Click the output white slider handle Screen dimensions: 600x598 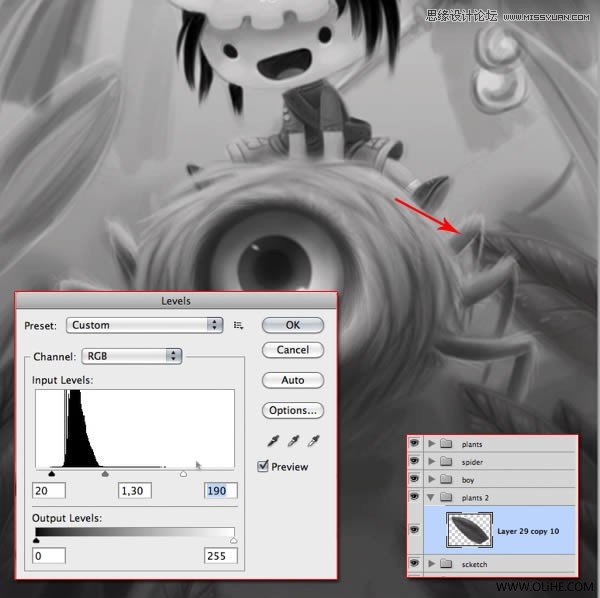click(233, 540)
